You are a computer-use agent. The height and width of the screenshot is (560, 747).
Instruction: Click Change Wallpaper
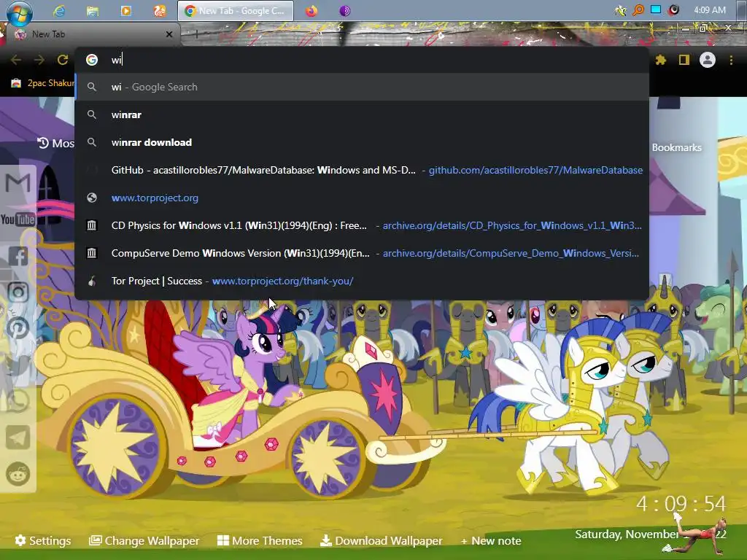[144, 540]
